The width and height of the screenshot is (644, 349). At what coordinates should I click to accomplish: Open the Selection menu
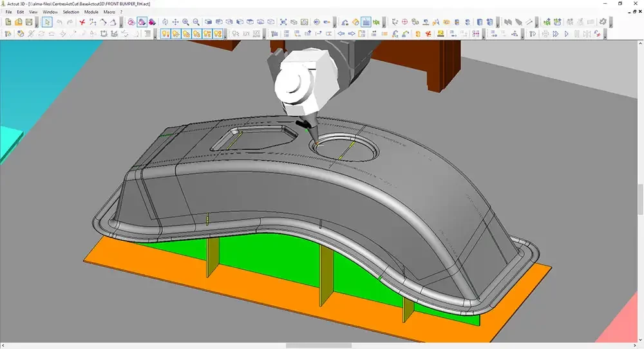71,12
